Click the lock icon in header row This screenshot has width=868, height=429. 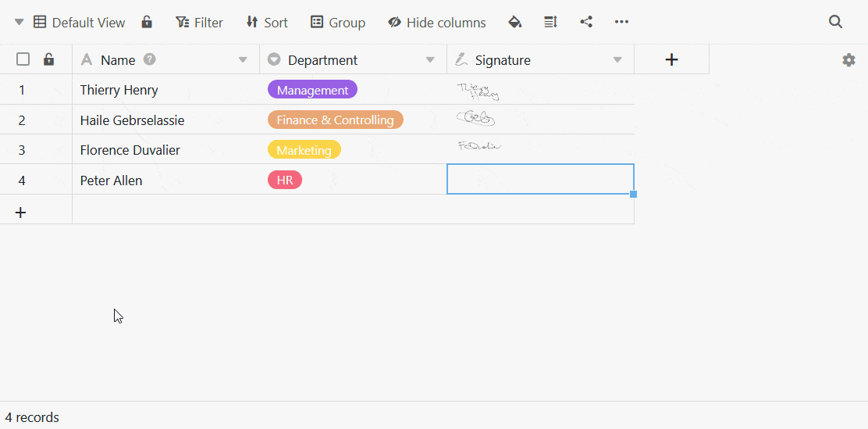point(48,59)
